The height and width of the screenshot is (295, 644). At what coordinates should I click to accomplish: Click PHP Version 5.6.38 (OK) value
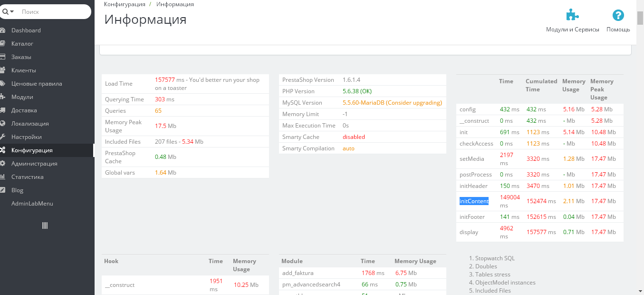click(x=357, y=91)
